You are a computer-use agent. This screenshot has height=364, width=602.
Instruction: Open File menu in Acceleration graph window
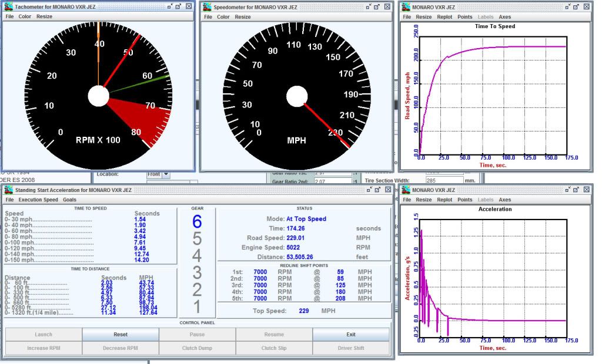pos(407,200)
